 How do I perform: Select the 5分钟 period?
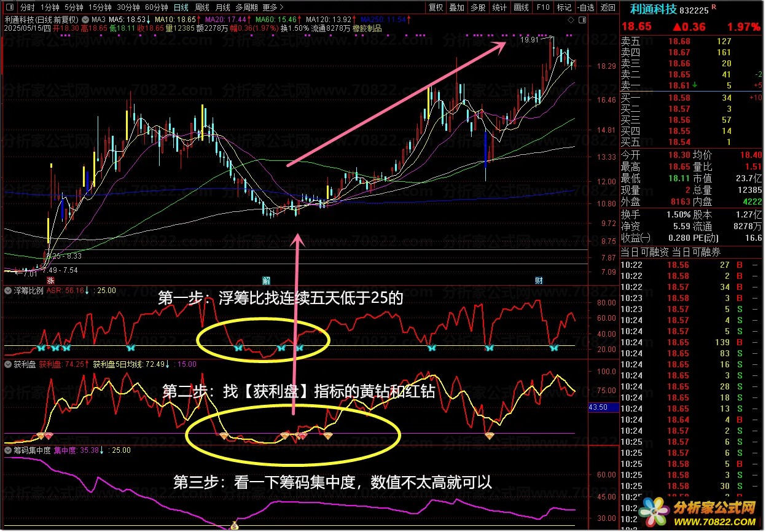coord(74,8)
